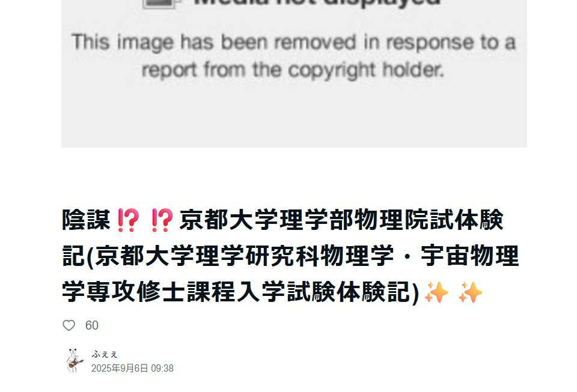This screenshot has height=392, width=577.
Task: Click the first red exclamation-question emoji
Action: [x=127, y=220]
